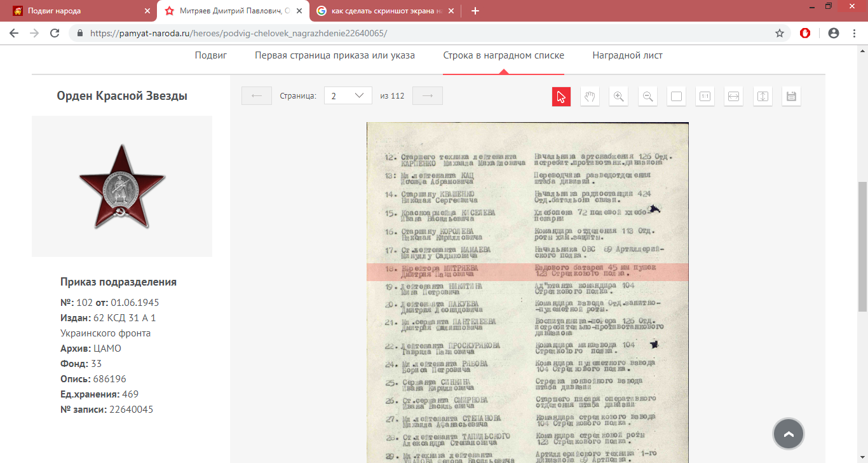868x463 pixels.
Task: Open Первая страница приказа или указа tab
Action: coord(334,55)
